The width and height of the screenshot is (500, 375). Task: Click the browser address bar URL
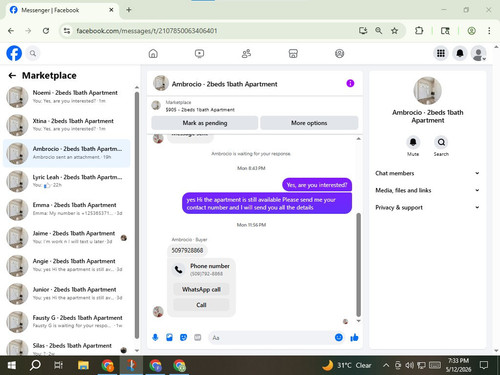point(147,31)
